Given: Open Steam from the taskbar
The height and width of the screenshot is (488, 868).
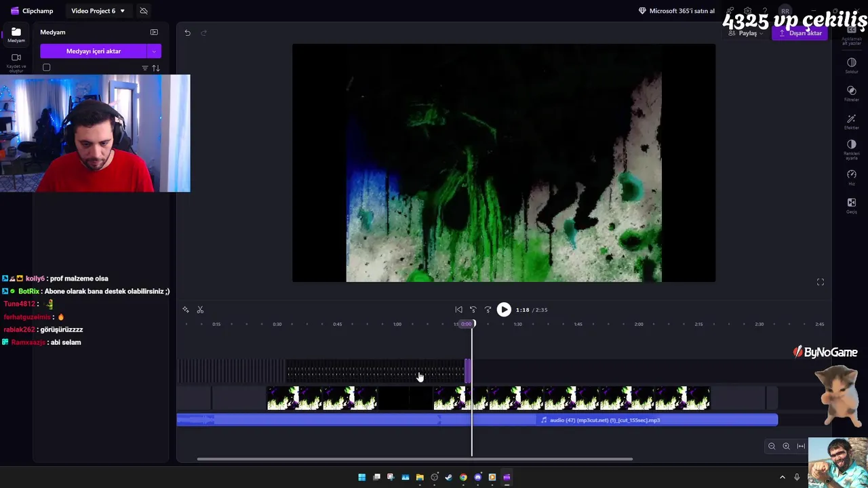Looking at the screenshot, I should (449, 477).
